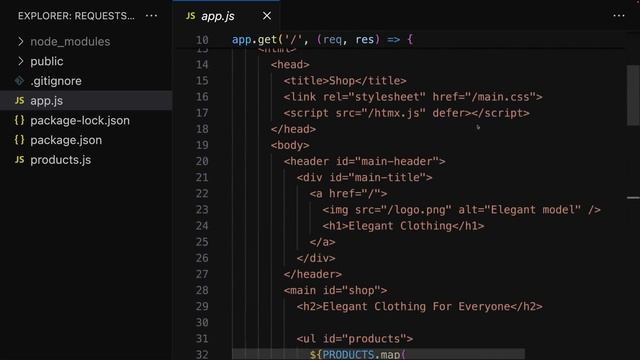Click the div id="main-title" line

pyautogui.click(x=364, y=178)
